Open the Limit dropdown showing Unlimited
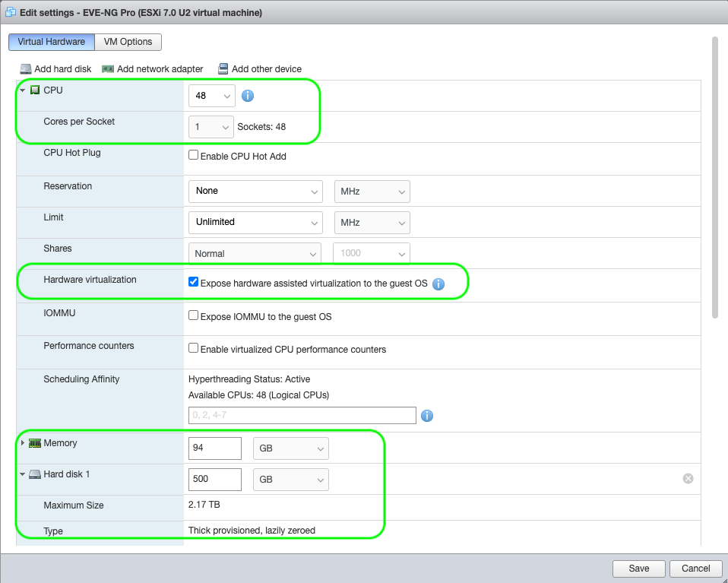The height and width of the screenshot is (583, 728). pyautogui.click(x=255, y=223)
